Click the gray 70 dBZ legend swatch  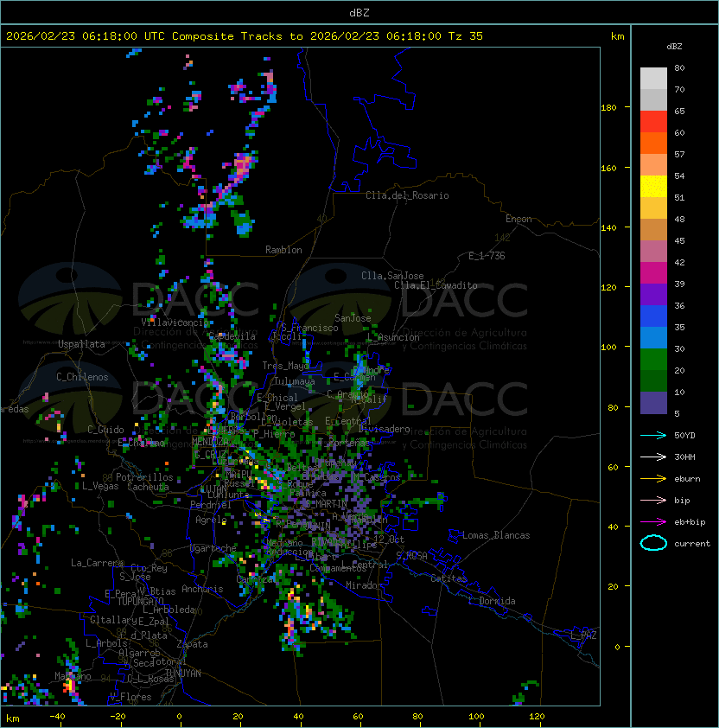click(653, 99)
